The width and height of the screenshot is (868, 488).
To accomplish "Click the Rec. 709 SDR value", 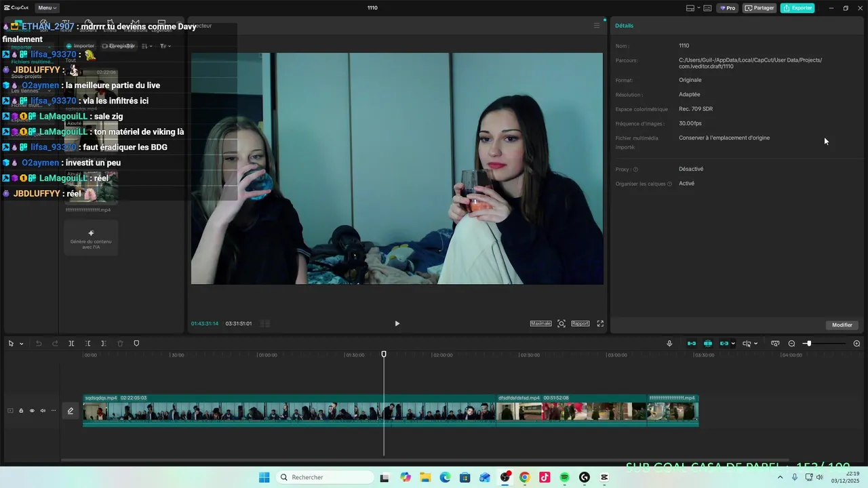I will point(696,109).
